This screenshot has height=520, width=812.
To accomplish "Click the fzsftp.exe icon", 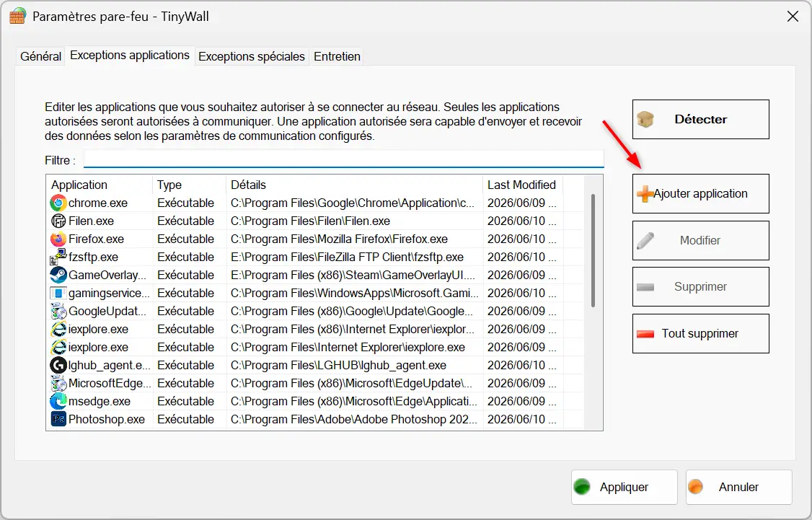I will click(58, 257).
